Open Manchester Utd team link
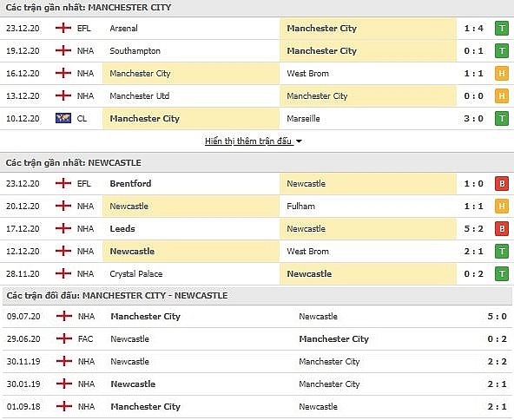The image size is (514, 420). click(140, 96)
